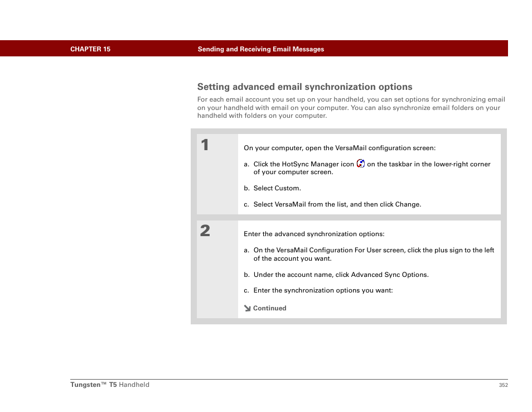Image resolution: width=532 pixels, height=412 pixels.
Task: Click line "c. Select VersaMail from the list, and then click Change."
Action: pyautogui.click(x=332, y=204)
